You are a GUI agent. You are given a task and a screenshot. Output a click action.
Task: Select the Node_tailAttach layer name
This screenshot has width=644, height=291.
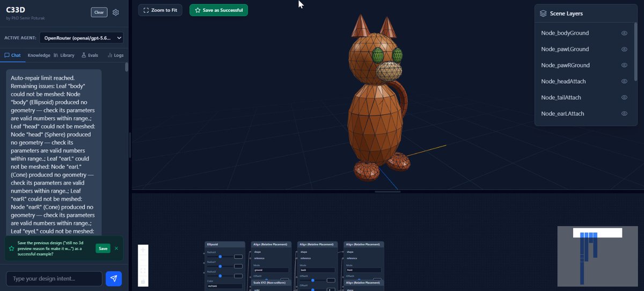click(x=561, y=97)
